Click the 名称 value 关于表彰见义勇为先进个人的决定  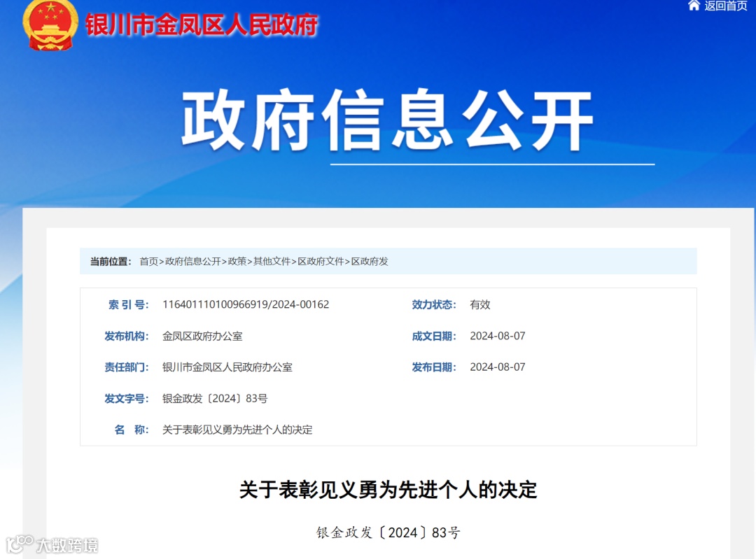(237, 430)
